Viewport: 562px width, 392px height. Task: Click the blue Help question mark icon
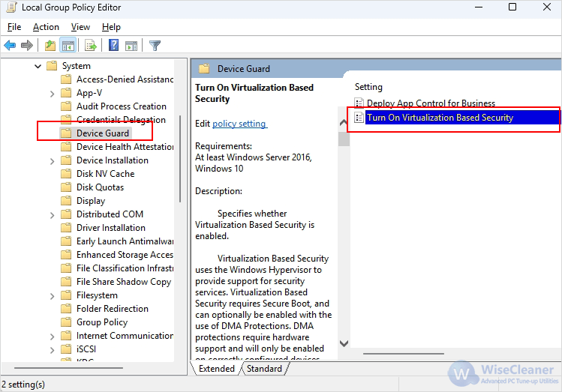[x=113, y=45]
